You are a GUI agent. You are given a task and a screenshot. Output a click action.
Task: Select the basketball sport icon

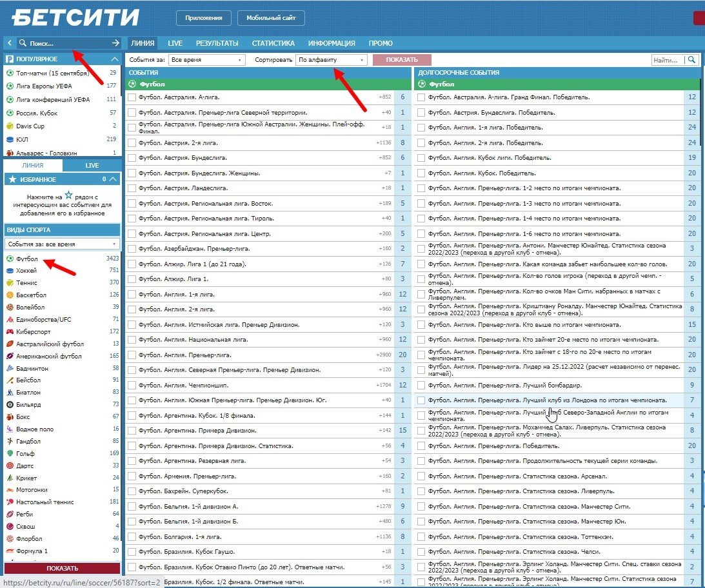pos(10,295)
